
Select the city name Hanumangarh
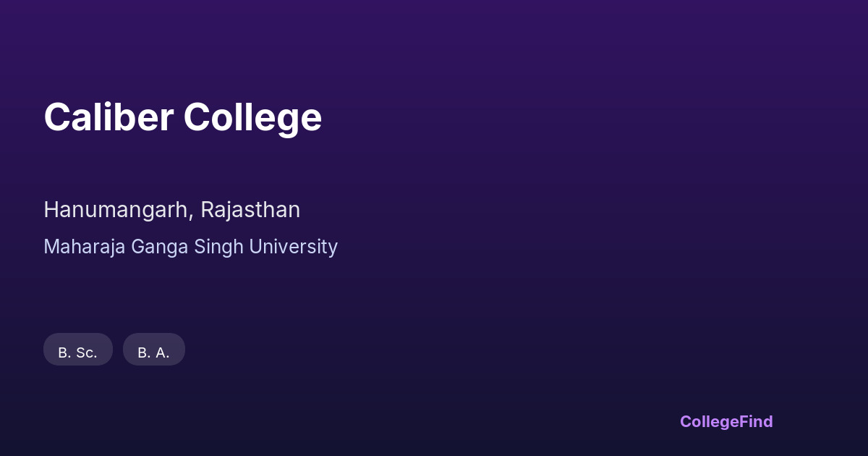coord(117,210)
